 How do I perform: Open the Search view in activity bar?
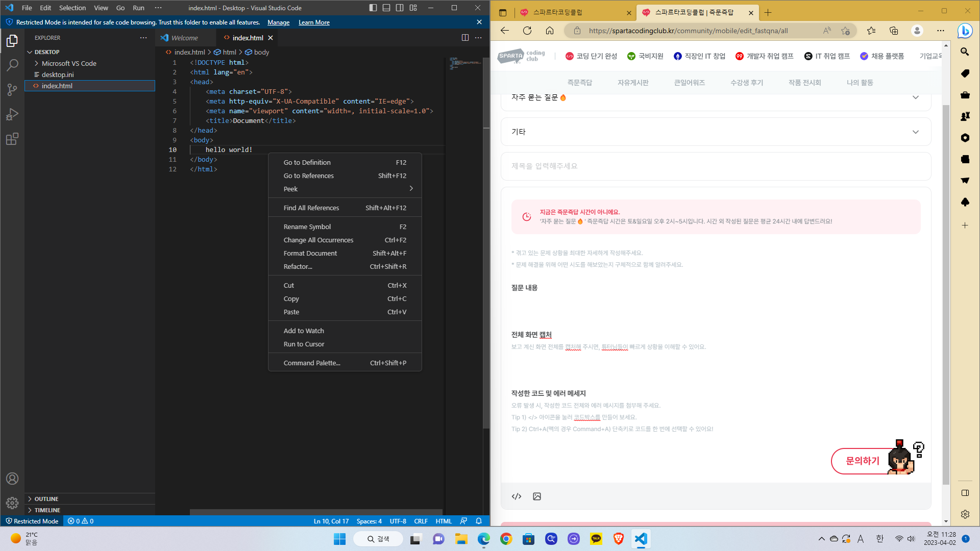(12, 65)
